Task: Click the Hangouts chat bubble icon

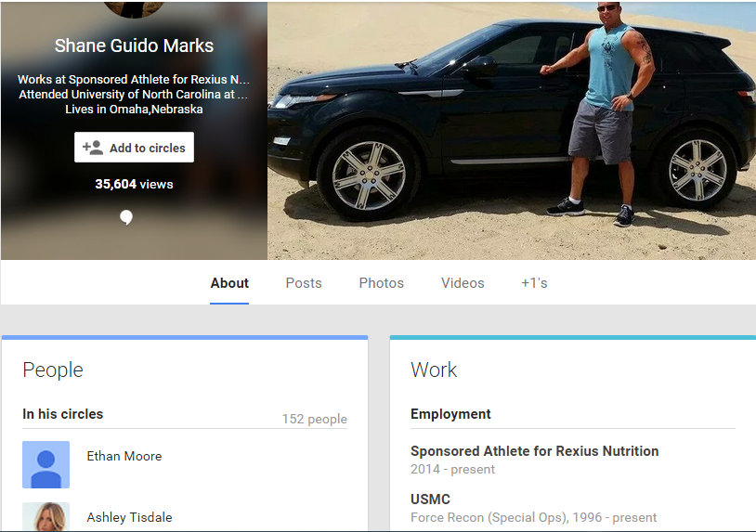Action: pos(126,217)
